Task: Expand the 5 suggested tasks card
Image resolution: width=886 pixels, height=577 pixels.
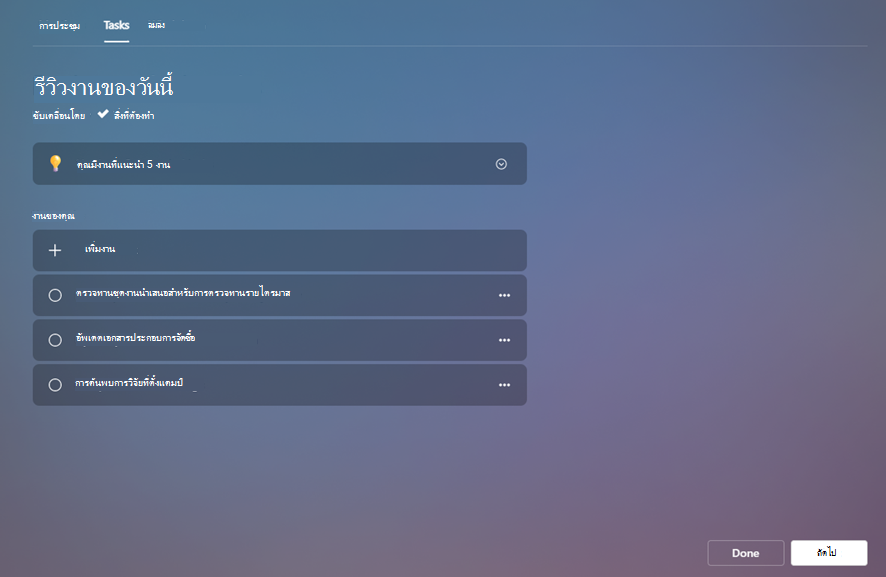Action: 501,164
